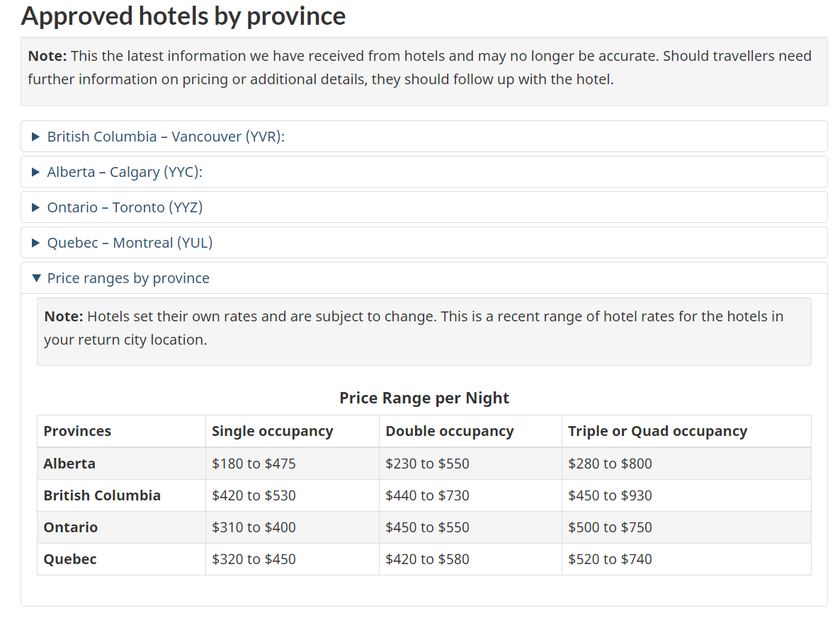Select the $440 to $730 price cell
The width and height of the screenshot is (840, 620).
click(x=427, y=495)
